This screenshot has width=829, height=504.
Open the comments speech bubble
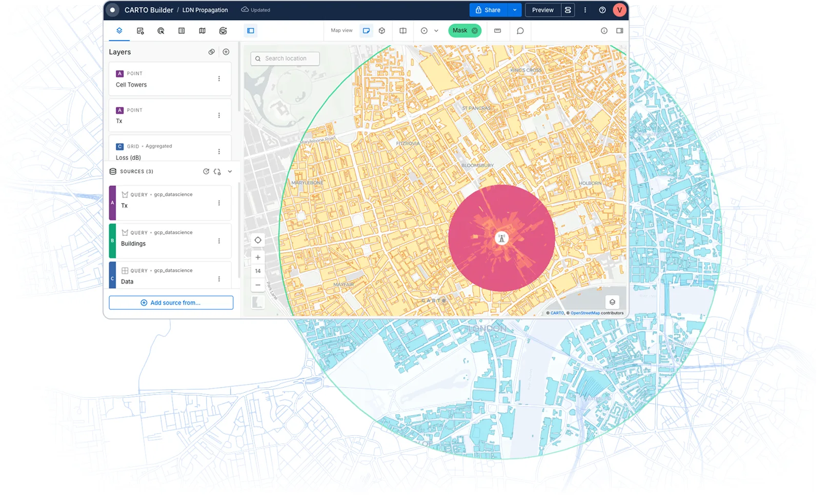click(520, 31)
